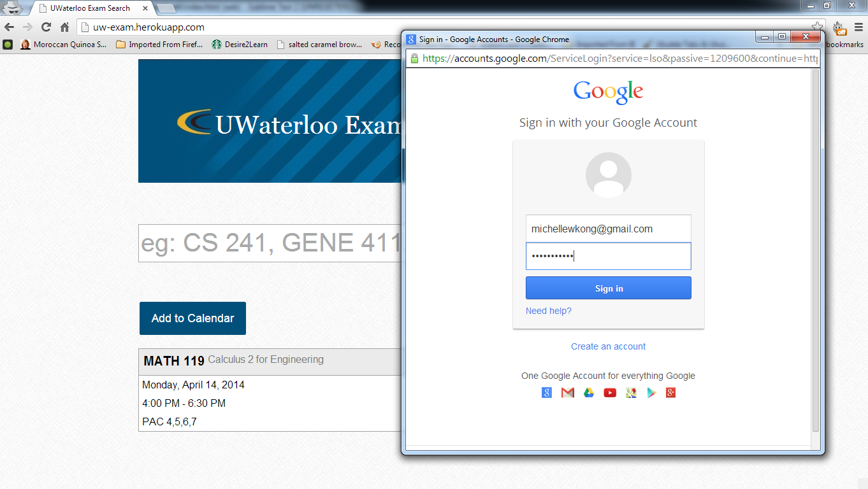The image size is (868, 489).
Task: Click the Google Play service icon
Action: pyautogui.click(x=651, y=393)
